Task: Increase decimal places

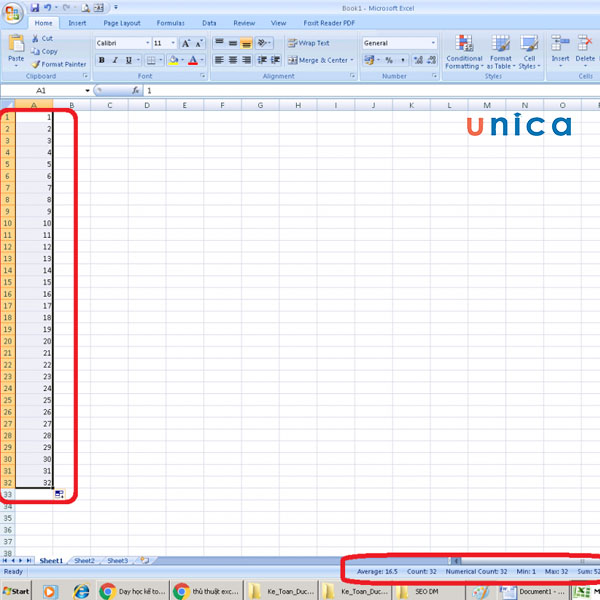Action: (418, 60)
